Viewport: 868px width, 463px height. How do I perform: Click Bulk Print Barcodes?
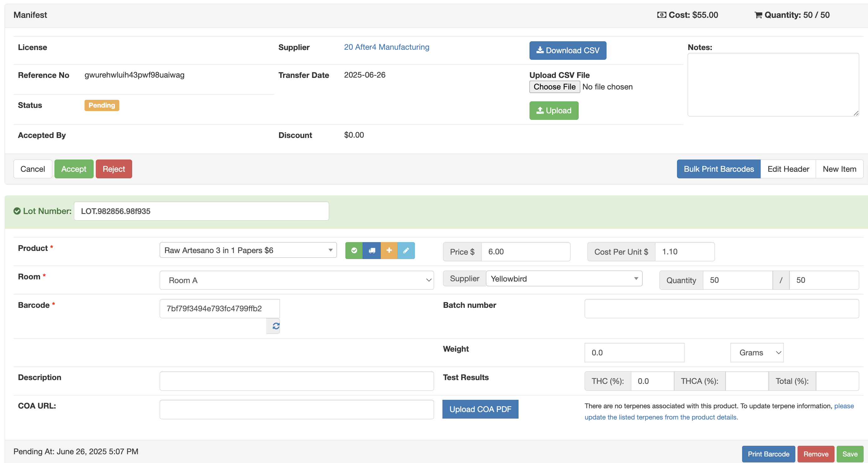tap(719, 169)
